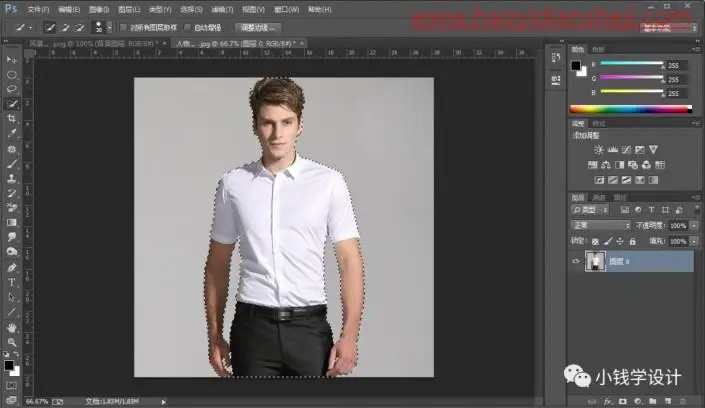Click the Color Balance adjustment icon
This screenshot has height=408, width=705.
point(606,165)
